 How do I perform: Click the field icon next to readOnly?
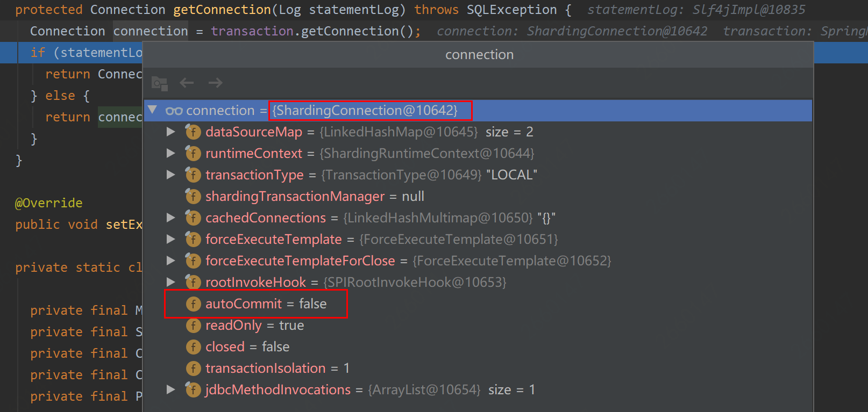193,326
